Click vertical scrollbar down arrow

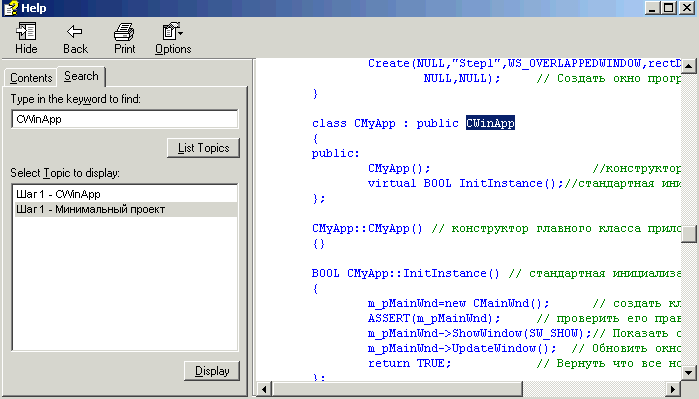[x=689, y=372]
